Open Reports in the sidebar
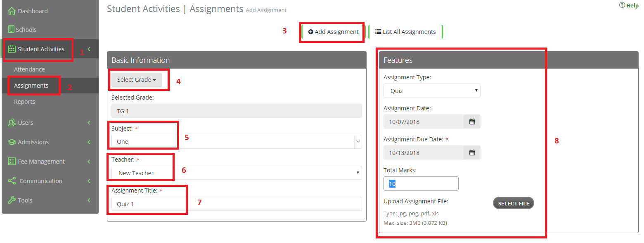The width and height of the screenshot is (644, 243). [x=24, y=102]
